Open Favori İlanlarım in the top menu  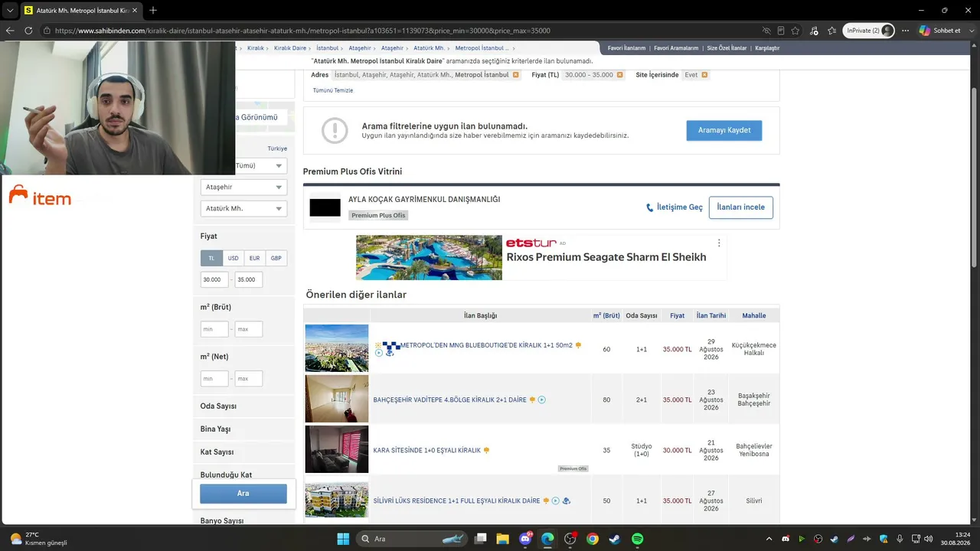(x=627, y=48)
